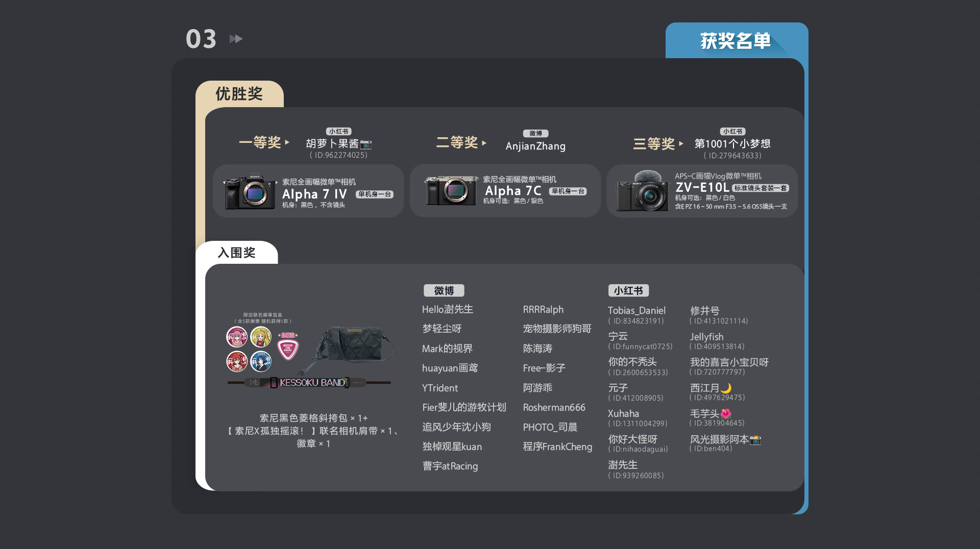Click 阿游乖 entry
980x549 pixels.
537,388
